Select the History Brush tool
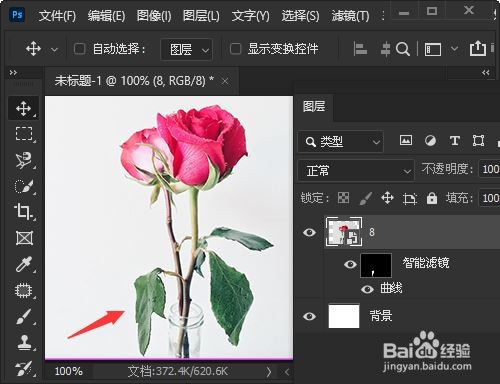This screenshot has height=384, width=500. (x=24, y=368)
